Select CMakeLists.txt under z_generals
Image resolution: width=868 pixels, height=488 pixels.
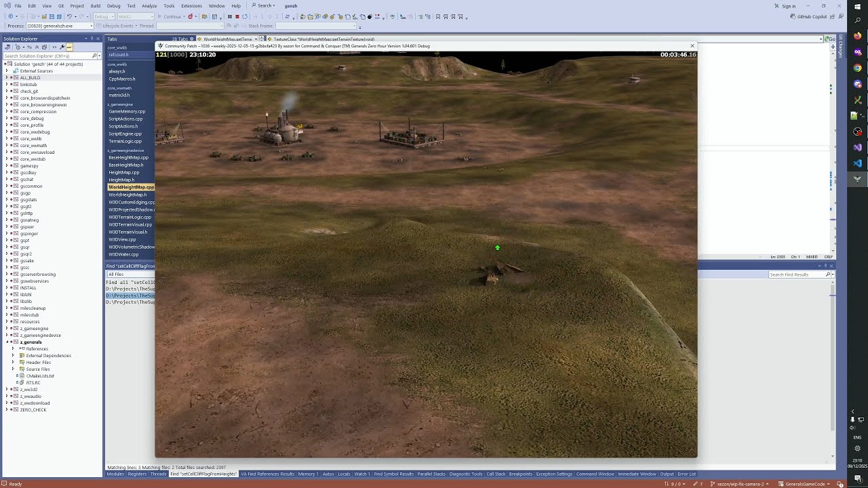click(40, 375)
